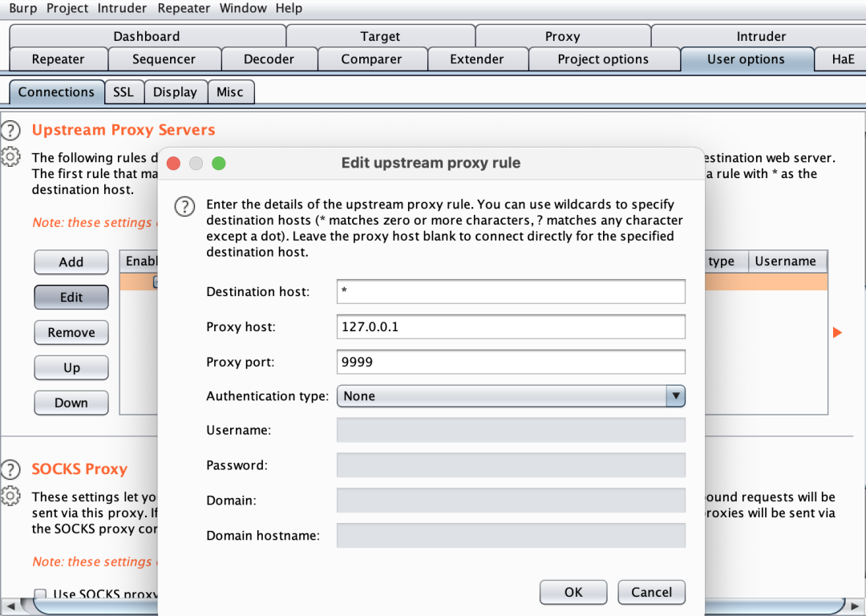Open the SOCKS Proxy gear settings icon
Screen dimensions: 866x616
(10, 496)
